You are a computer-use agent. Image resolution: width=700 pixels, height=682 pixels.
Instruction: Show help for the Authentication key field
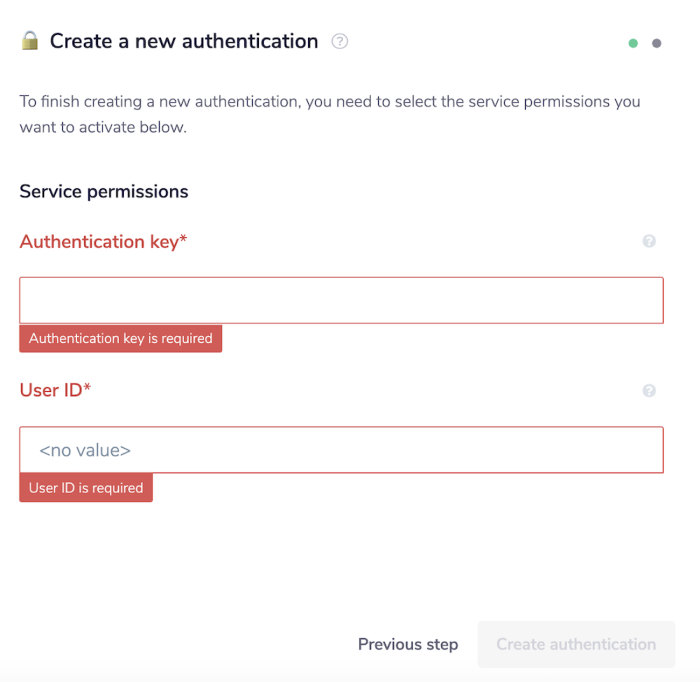(x=649, y=241)
